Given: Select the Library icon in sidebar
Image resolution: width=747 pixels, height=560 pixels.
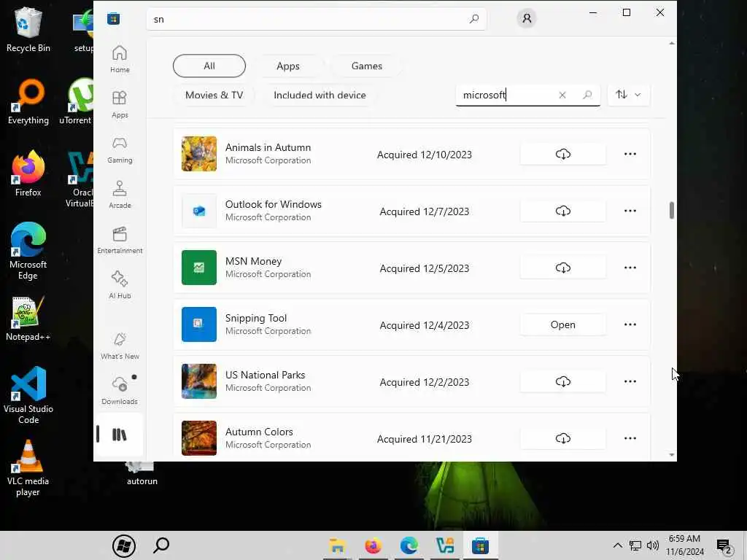Looking at the screenshot, I should pos(119,435).
